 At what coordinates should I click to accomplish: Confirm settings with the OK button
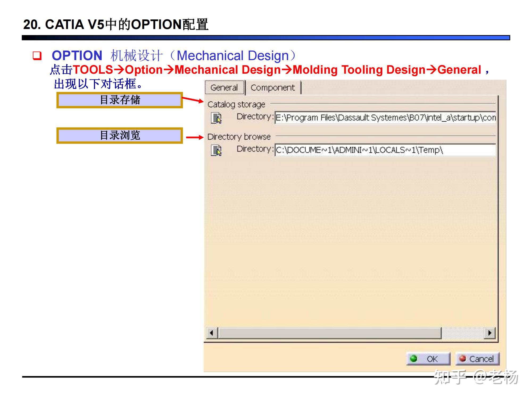428,359
